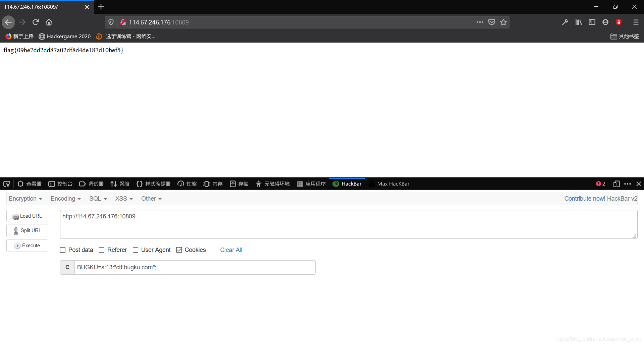
Task: Click the Execute button in HackBar
Action: (x=26, y=245)
